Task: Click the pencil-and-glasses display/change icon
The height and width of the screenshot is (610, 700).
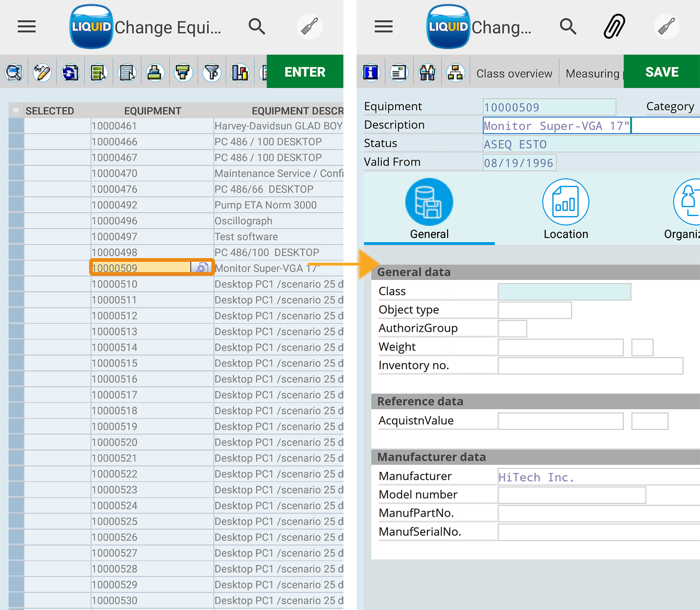Action: click(42, 72)
